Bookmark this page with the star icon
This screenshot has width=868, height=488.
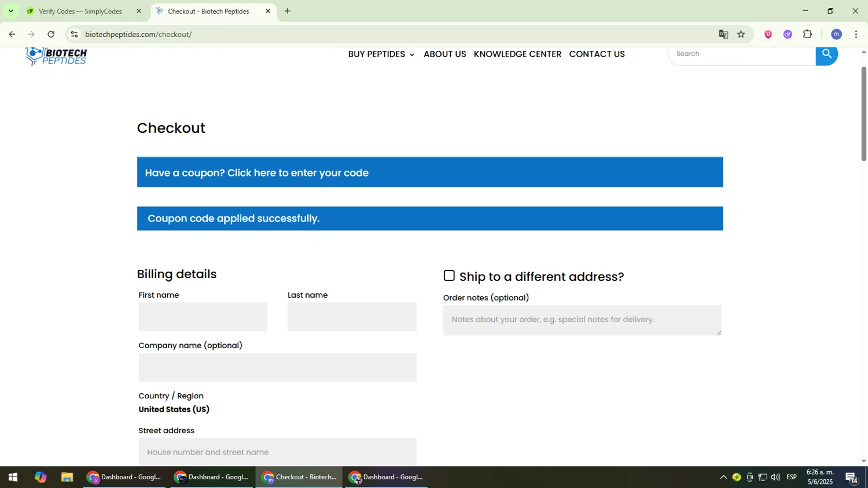(741, 35)
